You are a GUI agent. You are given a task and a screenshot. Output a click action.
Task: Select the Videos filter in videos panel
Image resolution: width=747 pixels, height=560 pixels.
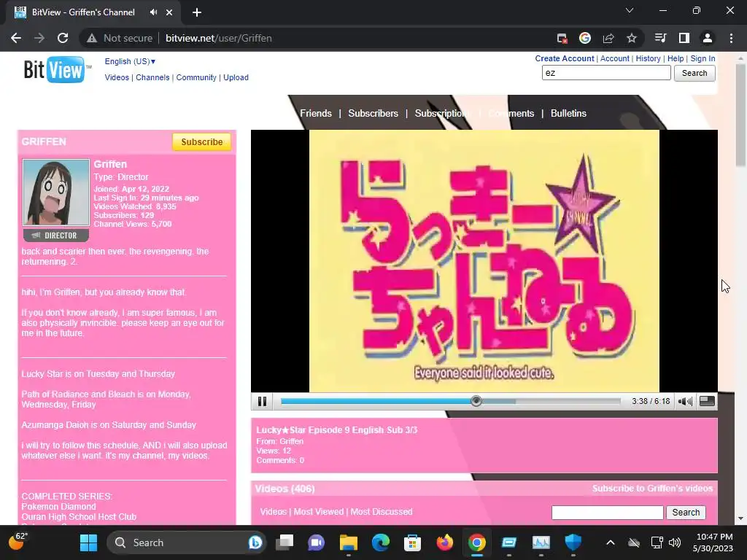pos(273,512)
